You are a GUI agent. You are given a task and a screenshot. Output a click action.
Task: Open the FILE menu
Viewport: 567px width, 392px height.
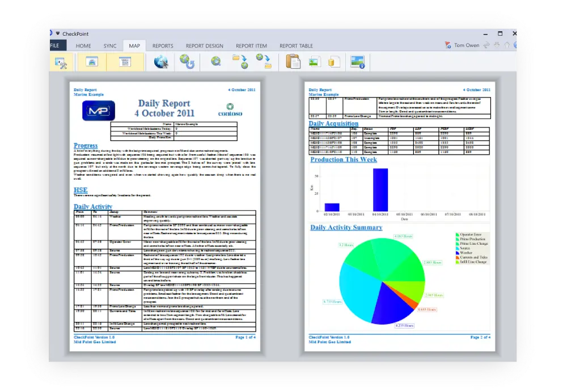[x=57, y=45]
